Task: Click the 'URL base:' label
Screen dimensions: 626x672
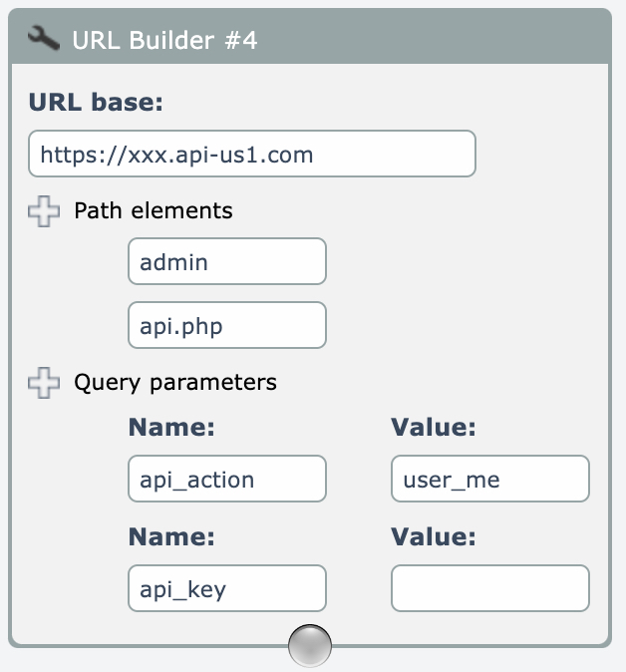Action: (96, 102)
